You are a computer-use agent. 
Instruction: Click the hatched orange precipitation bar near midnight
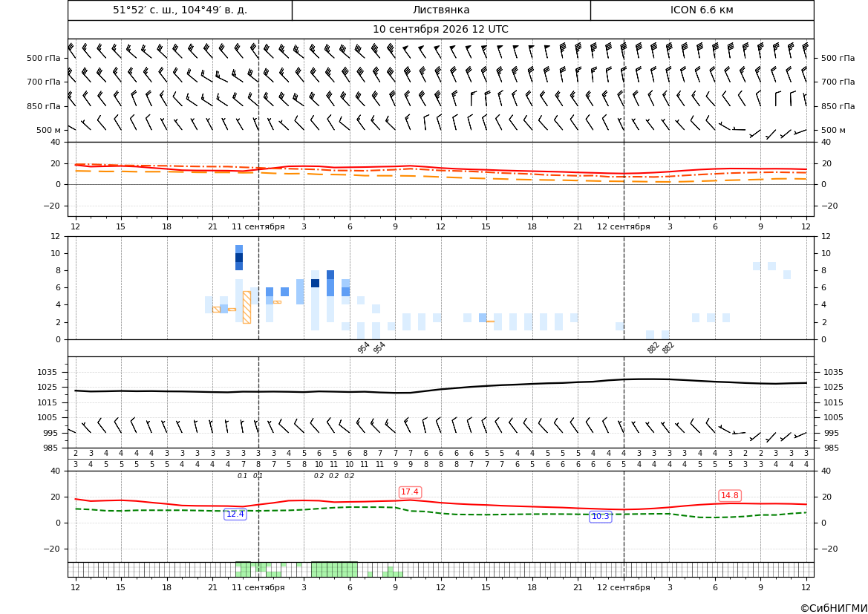point(247,307)
